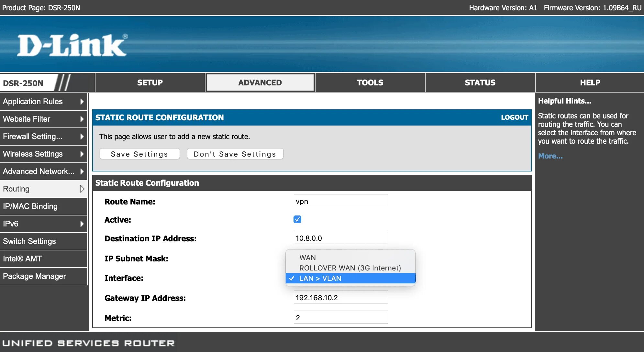Choose ROLLOVER WAN (3G Internet) option
This screenshot has width=644, height=352.
point(350,268)
